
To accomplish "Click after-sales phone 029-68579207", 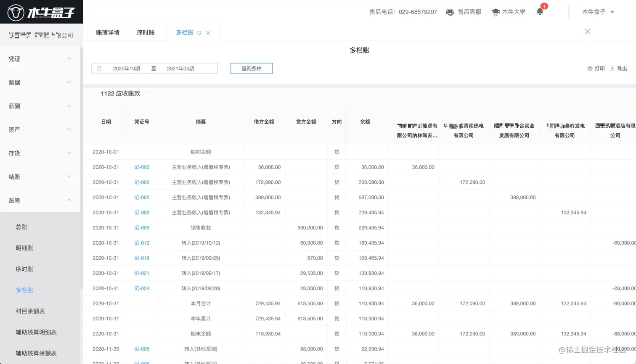I will (x=418, y=12).
